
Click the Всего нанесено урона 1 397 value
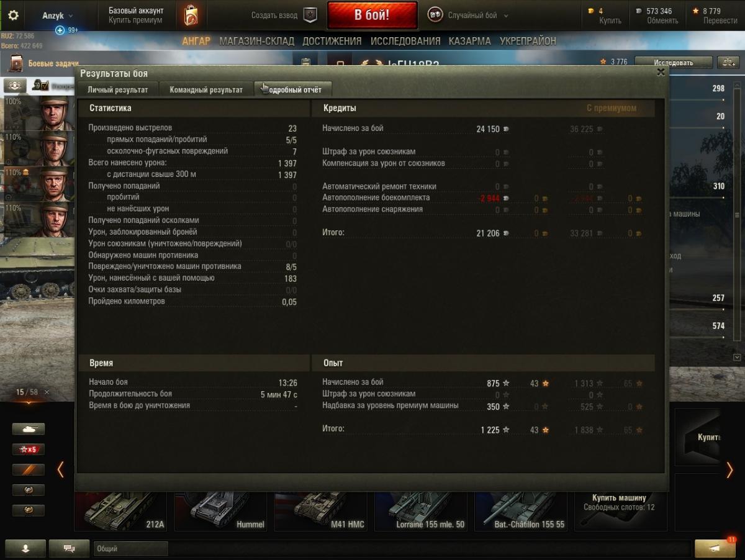287,163
